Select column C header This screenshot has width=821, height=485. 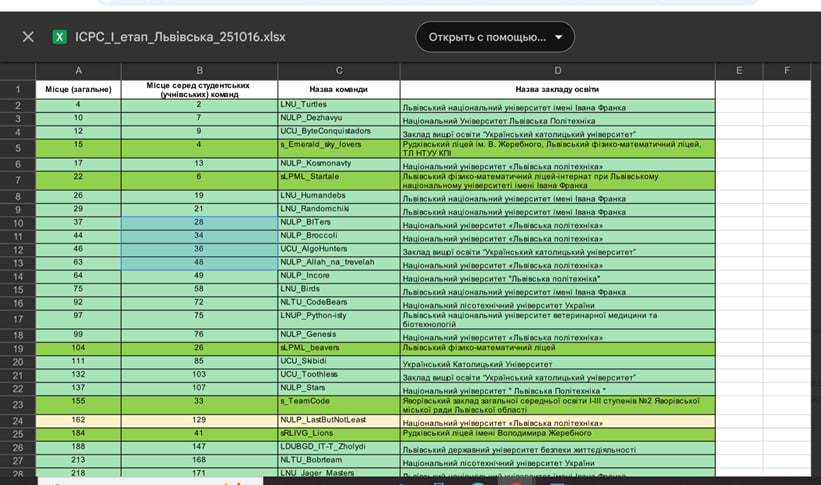[339, 71]
